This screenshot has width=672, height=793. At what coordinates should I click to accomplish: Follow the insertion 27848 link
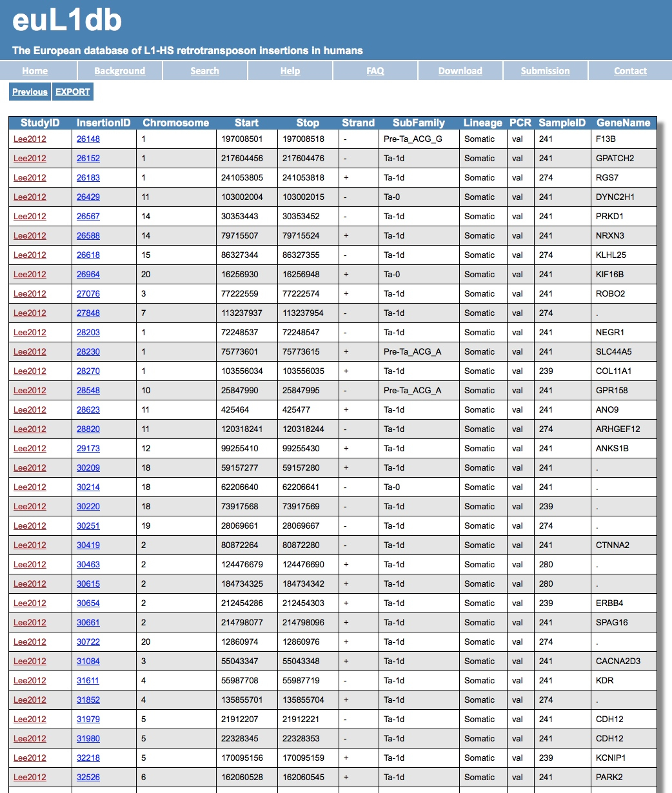[88, 313]
